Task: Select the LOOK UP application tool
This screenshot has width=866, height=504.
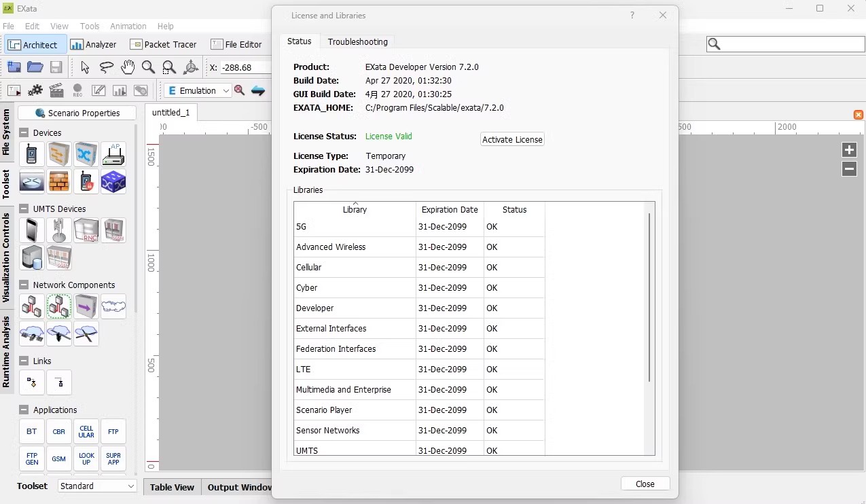Action: 86,458
